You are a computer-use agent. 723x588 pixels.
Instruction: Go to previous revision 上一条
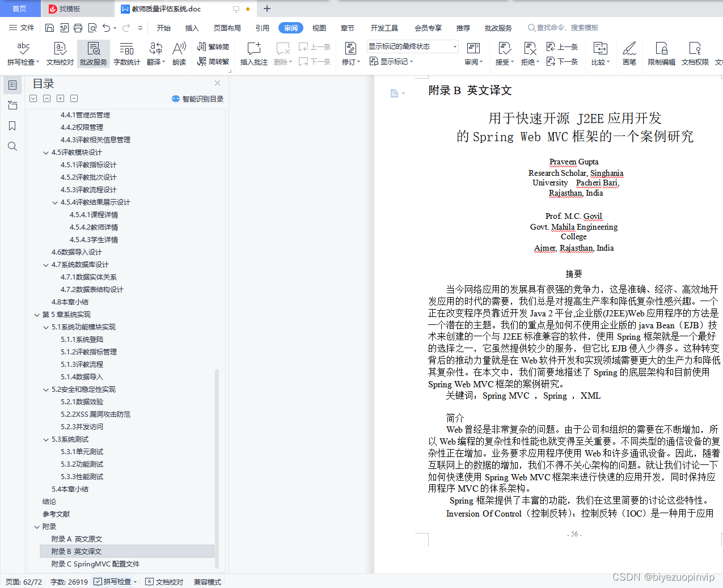coord(562,47)
